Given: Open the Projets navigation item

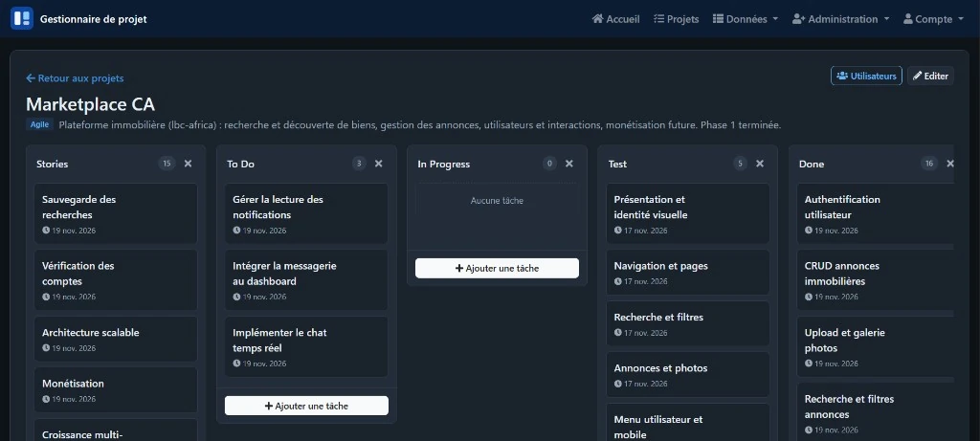Looking at the screenshot, I should point(677,19).
